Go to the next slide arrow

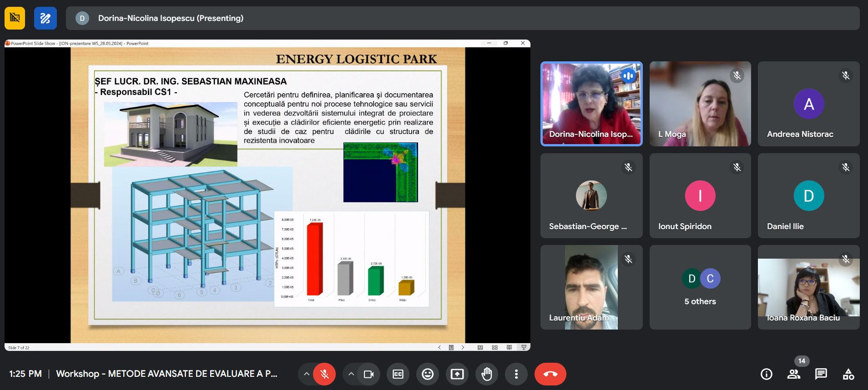click(x=463, y=347)
